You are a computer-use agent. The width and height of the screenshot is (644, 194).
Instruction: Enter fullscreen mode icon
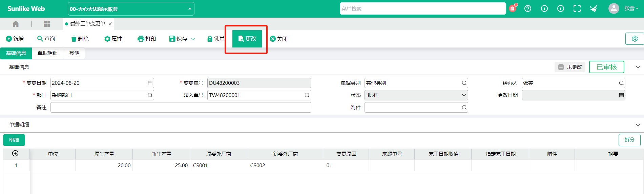point(577,9)
